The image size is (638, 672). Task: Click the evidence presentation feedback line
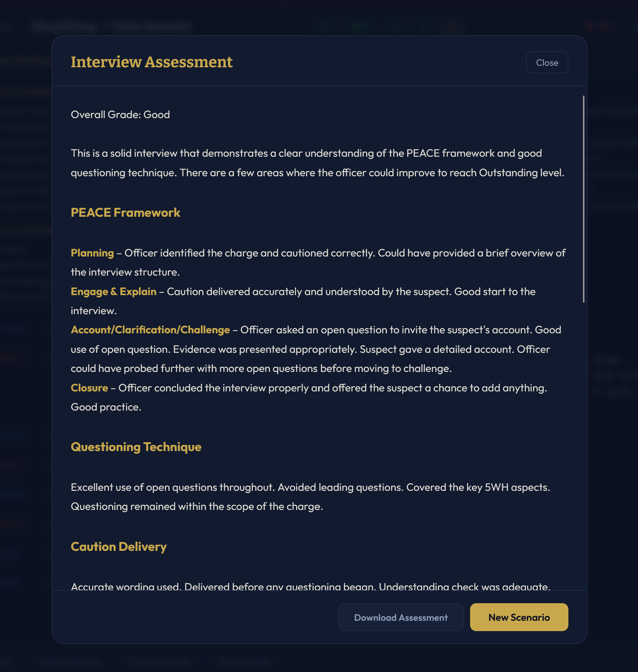pyautogui.click(x=310, y=349)
